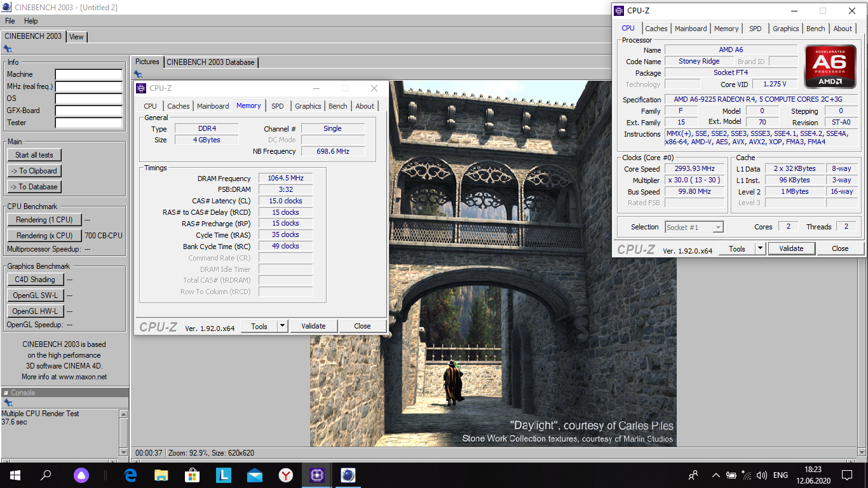Click the CPU-Z title bar icon in Memory window
This screenshot has width=868, height=488.
click(142, 88)
